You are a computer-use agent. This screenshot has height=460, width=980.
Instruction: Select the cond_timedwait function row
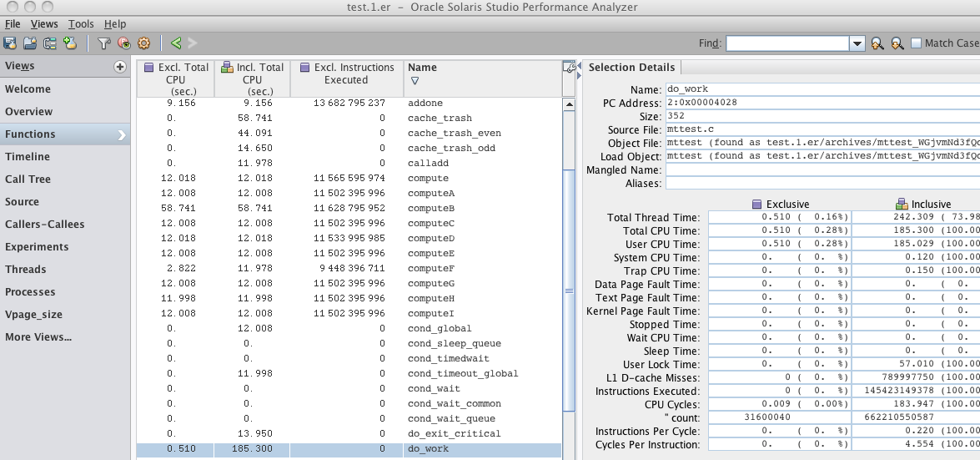(x=349, y=358)
